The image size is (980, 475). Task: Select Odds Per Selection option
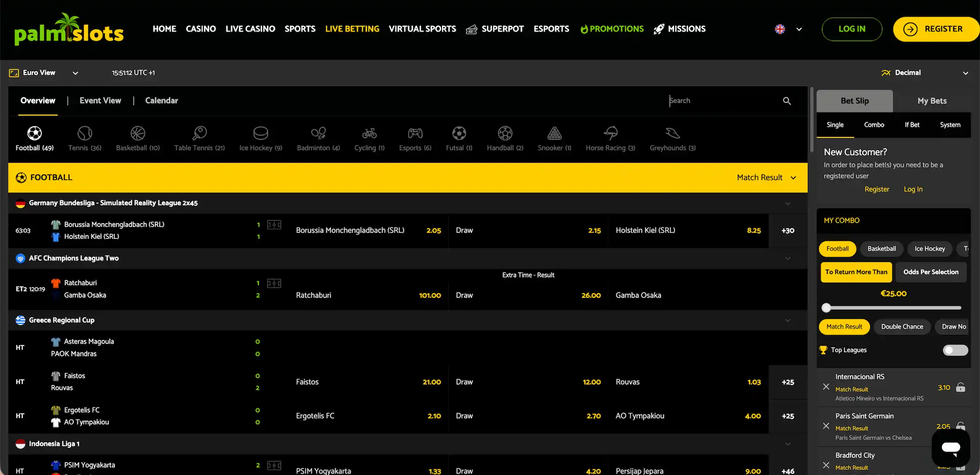[931, 272]
